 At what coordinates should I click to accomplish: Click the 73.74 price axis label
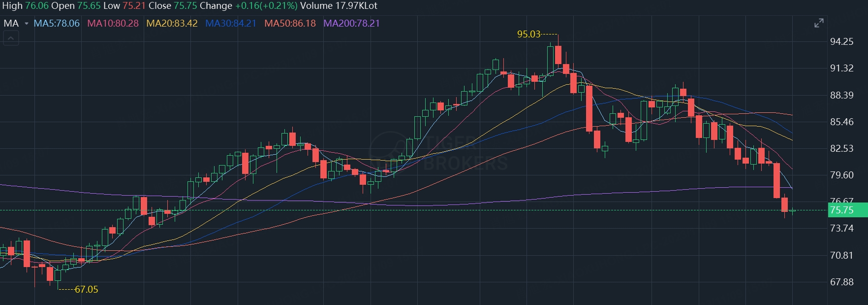841,228
